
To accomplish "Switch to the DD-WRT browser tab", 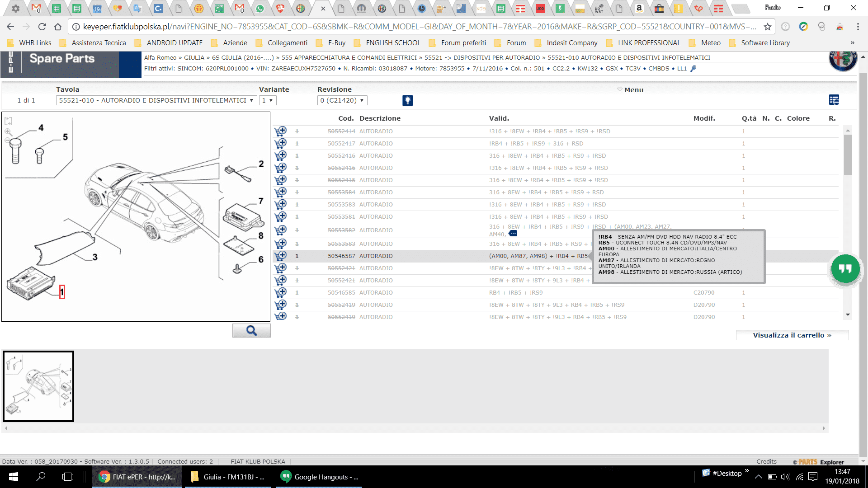I will [599, 8].
